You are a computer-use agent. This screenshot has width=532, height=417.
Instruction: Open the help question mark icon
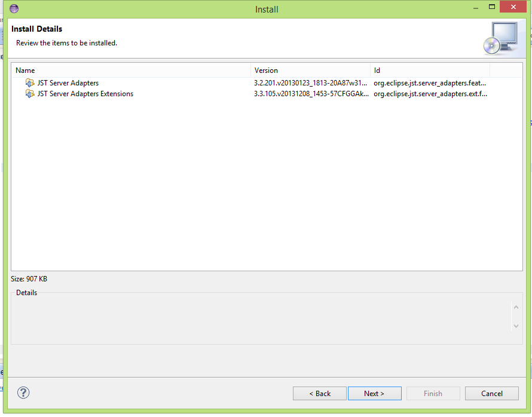[x=23, y=393]
